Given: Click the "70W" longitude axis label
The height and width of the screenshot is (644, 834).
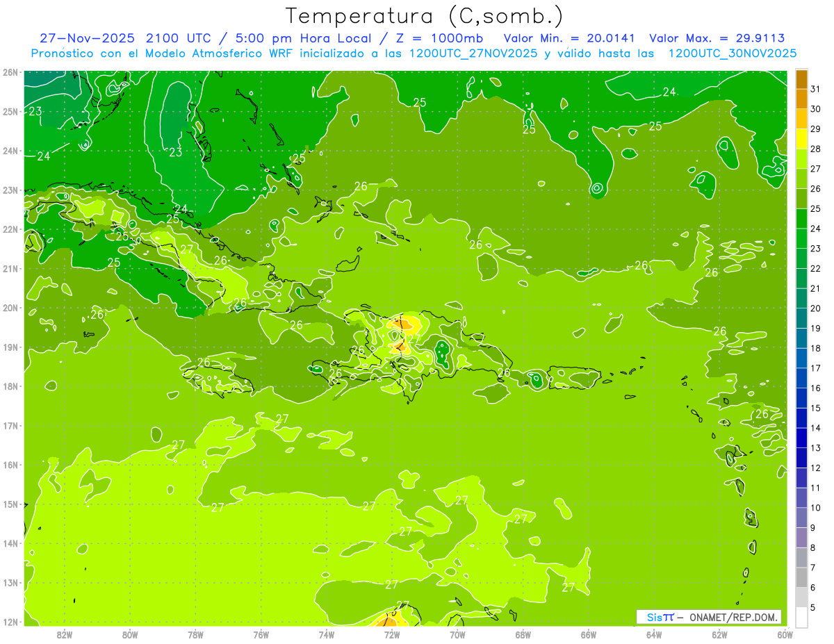Looking at the screenshot, I should 457,634.
